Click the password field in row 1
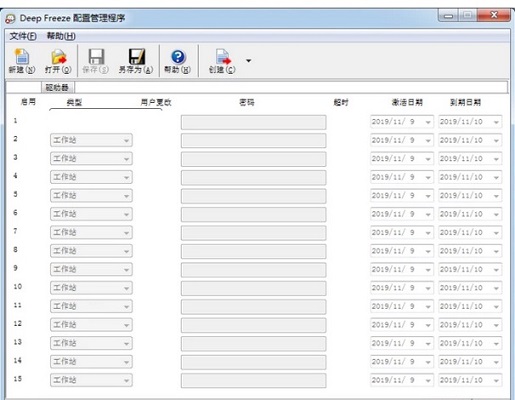Image resolution: width=515 pixels, height=400 pixels. [253, 122]
